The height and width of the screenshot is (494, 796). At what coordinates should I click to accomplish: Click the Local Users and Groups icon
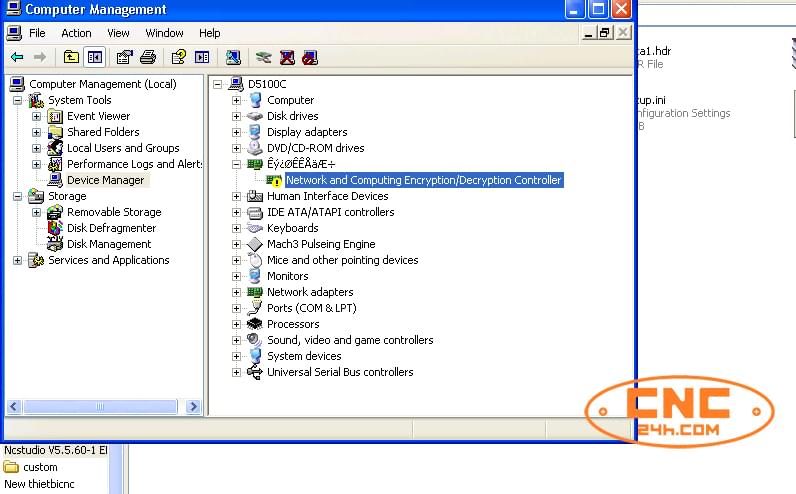tap(55, 148)
